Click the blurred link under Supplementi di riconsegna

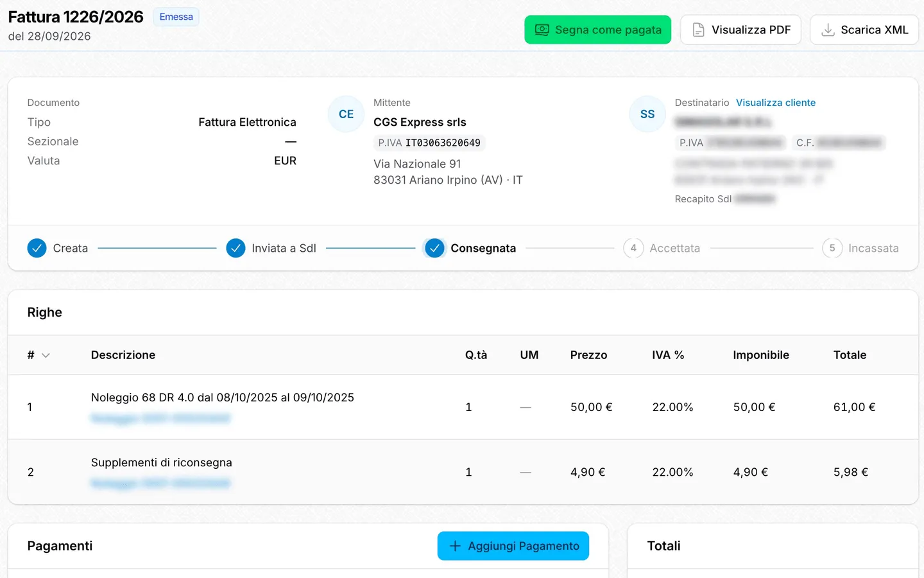pyautogui.click(x=160, y=484)
